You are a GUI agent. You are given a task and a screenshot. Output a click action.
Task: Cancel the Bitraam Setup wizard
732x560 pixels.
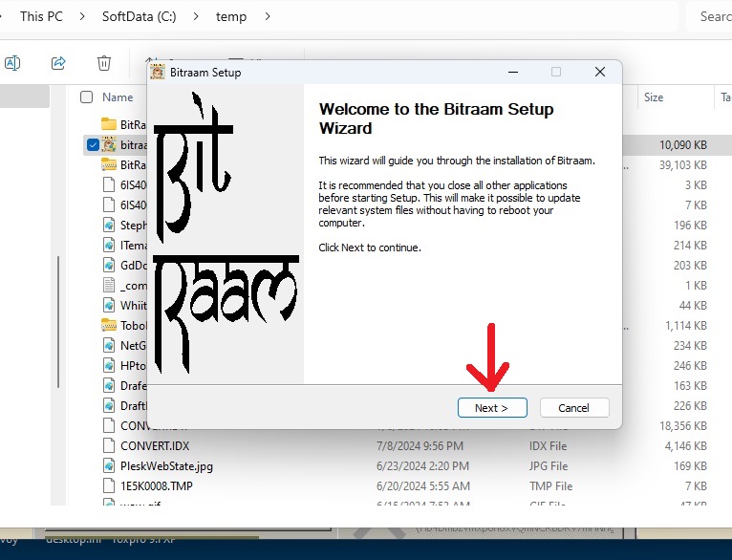click(574, 408)
